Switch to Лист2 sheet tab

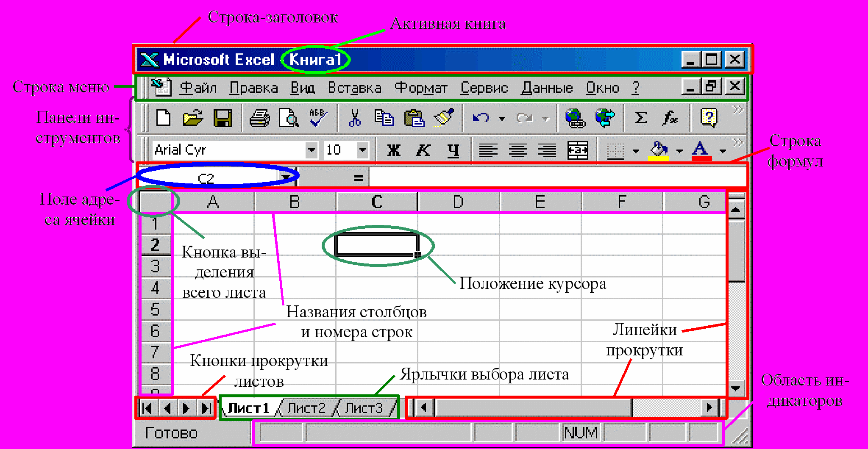(306, 408)
